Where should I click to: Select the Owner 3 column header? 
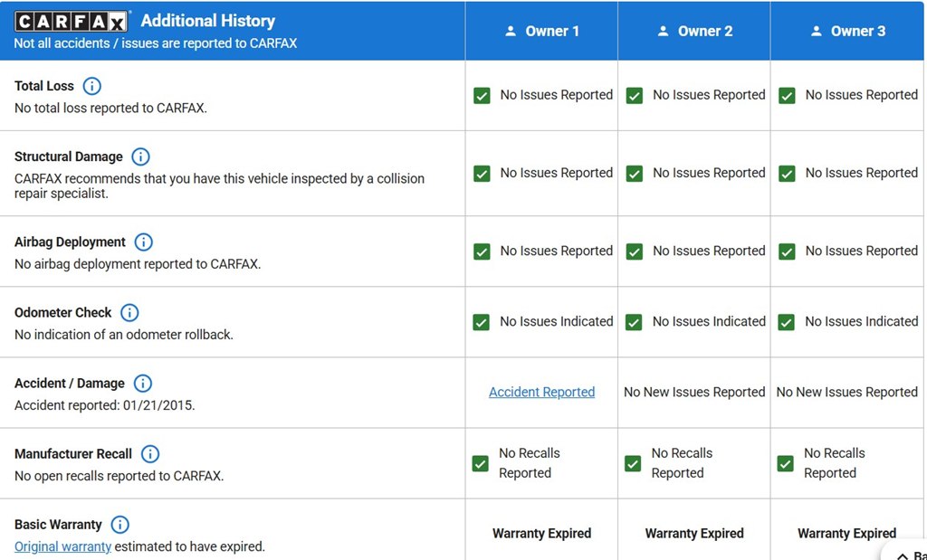pyautogui.click(x=847, y=31)
